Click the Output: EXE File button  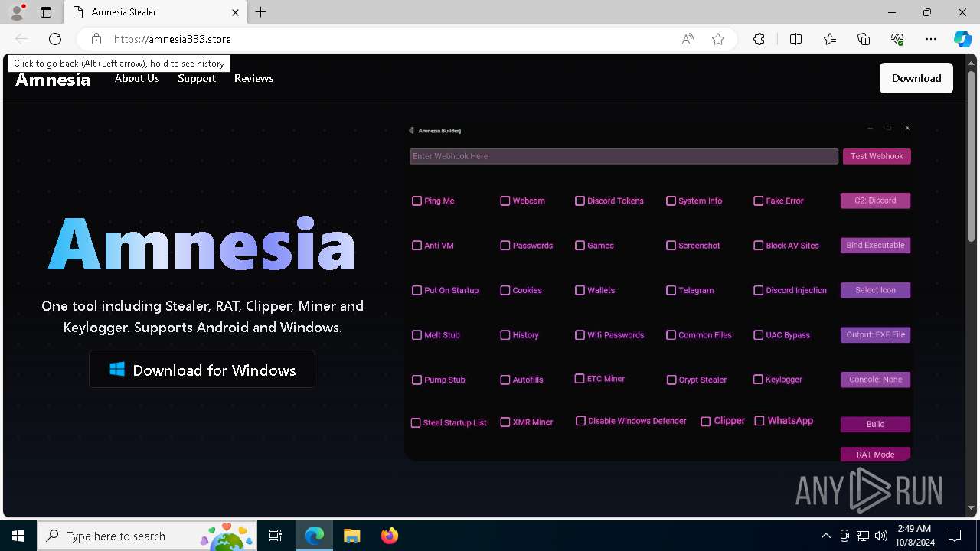tap(875, 334)
